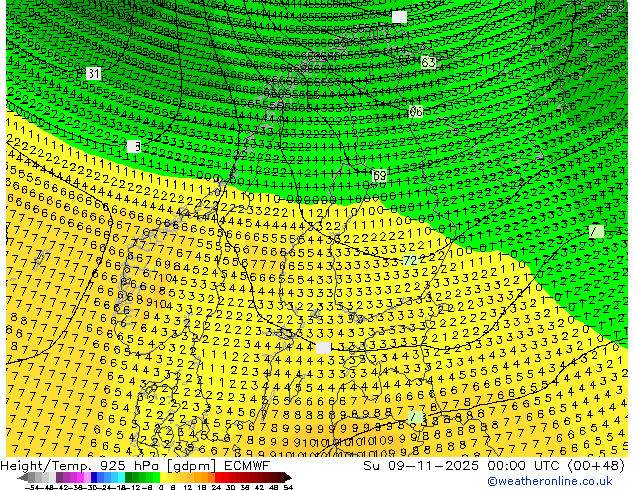
Task: Open the weatheronline.co.uk copyright link
Action: click(x=549, y=481)
